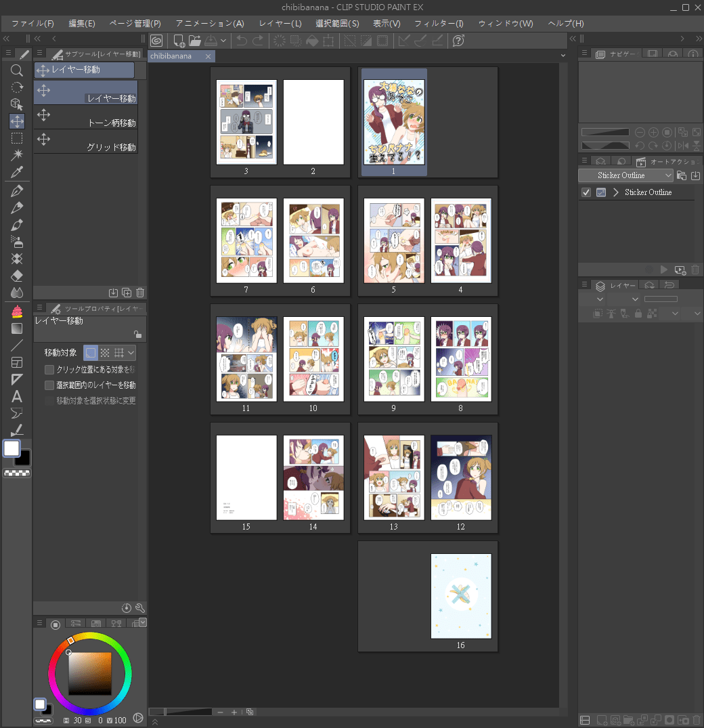Open the 移動対象 dropdown arrow

click(x=131, y=353)
